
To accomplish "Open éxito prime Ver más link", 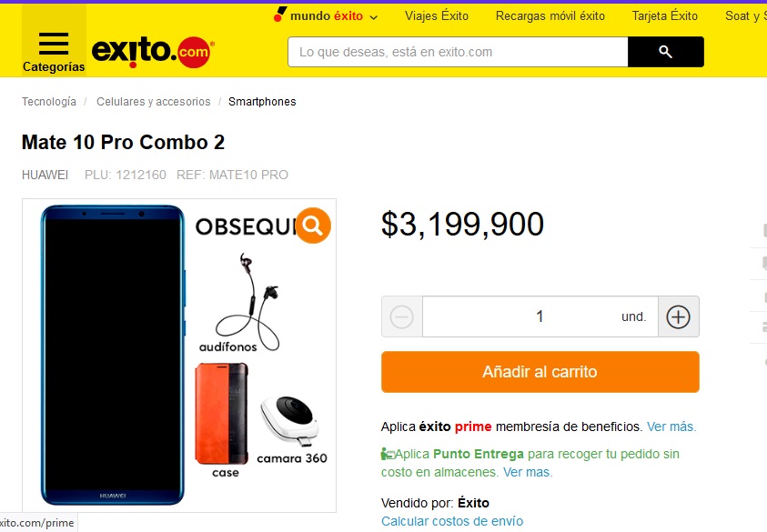I will coord(671,427).
